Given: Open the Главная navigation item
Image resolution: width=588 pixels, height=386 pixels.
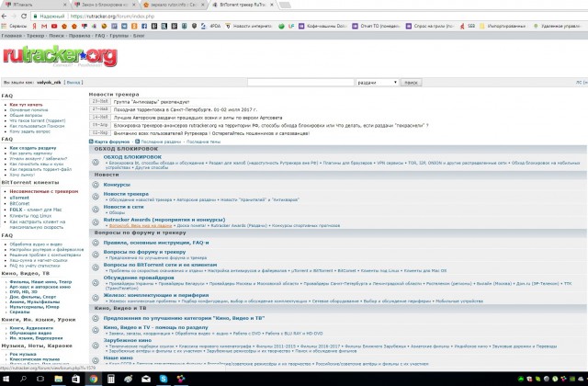Looking at the screenshot, I should tap(12, 36).
